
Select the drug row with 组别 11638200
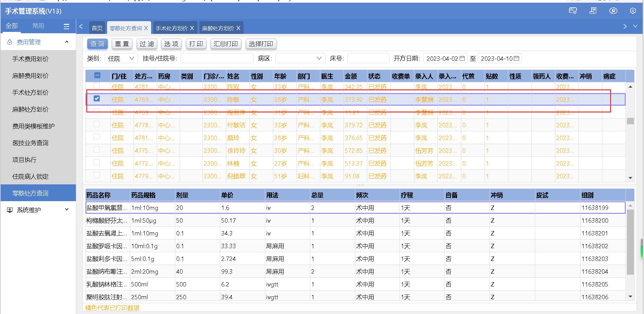point(355,221)
